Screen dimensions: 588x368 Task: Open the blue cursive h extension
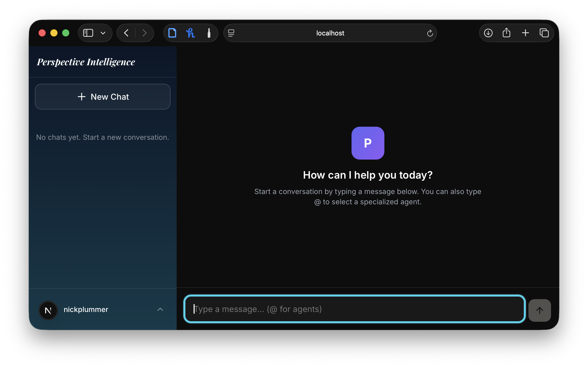[x=191, y=33]
